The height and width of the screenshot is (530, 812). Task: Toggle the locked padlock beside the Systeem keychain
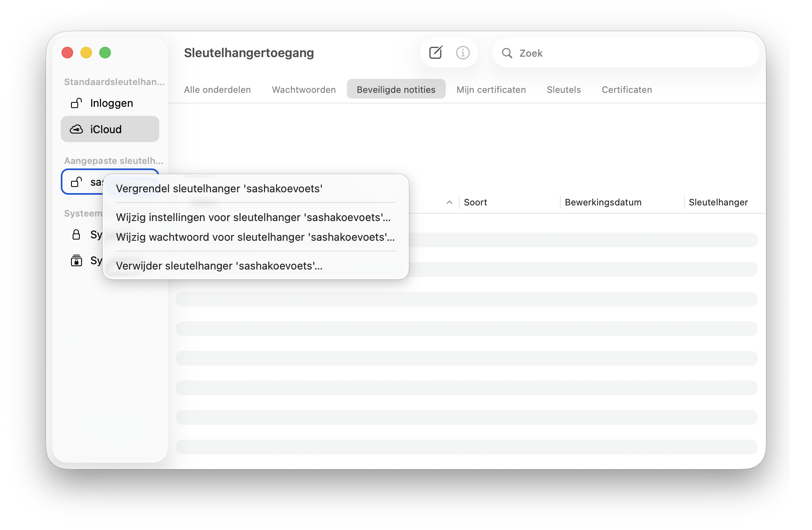point(76,235)
